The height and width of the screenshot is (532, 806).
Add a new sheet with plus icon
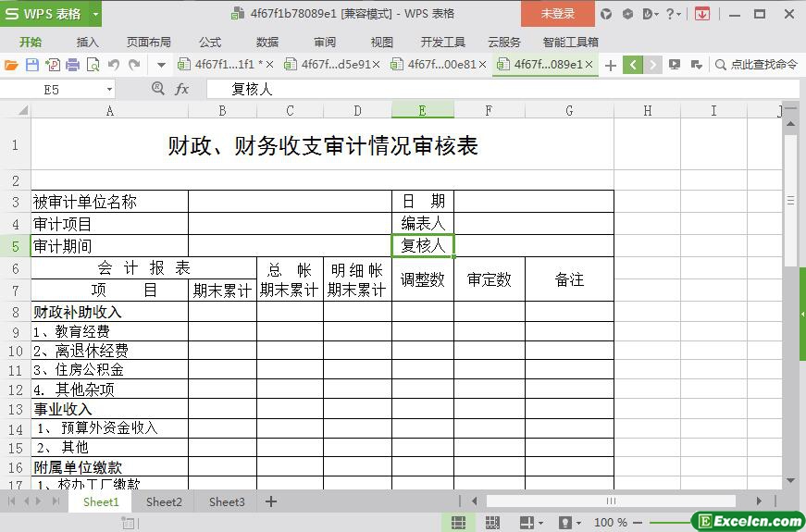pos(271,501)
